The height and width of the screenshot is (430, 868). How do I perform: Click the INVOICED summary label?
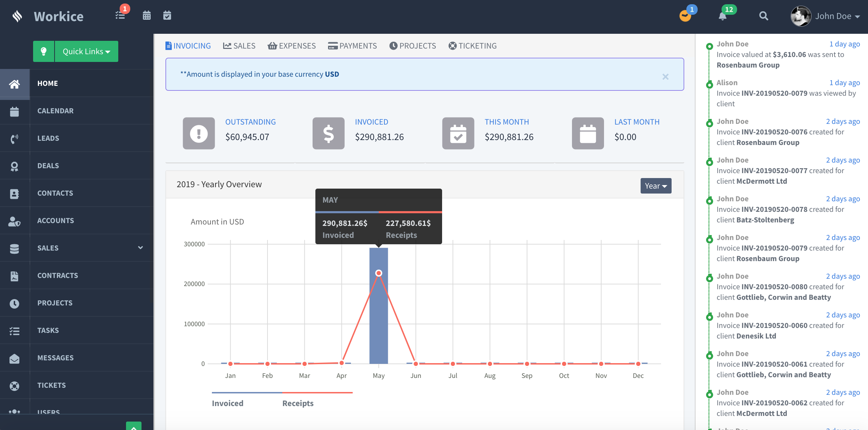pos(372,122)
